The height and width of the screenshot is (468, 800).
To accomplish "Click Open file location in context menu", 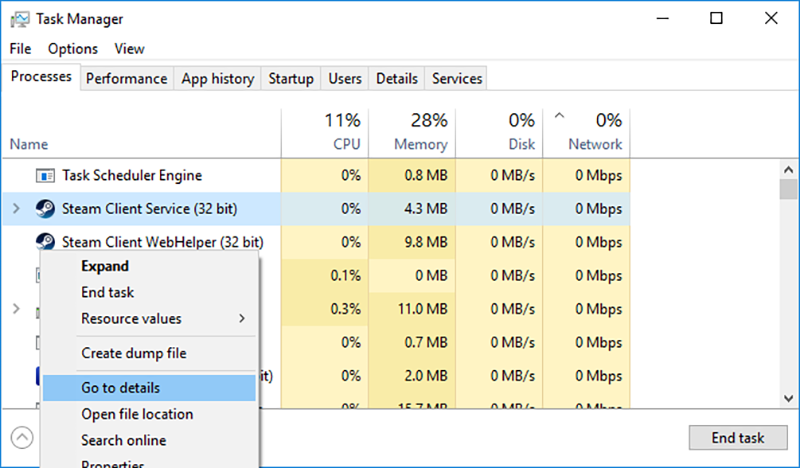I will pos(137,414).
